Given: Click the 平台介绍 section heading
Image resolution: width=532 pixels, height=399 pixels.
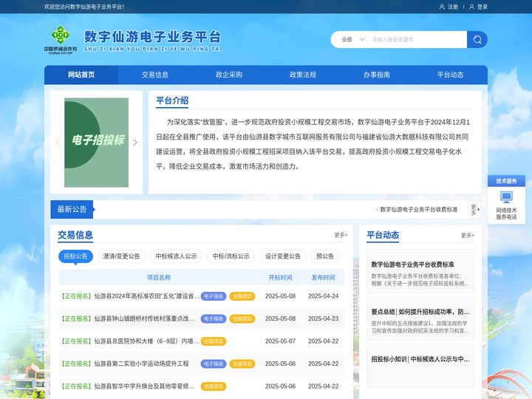Looking at the screenshot, I should click(x=172, y=100).
